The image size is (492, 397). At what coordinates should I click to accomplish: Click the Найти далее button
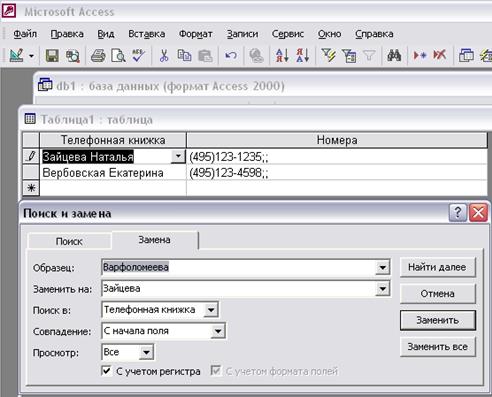[x=437, y=267]
